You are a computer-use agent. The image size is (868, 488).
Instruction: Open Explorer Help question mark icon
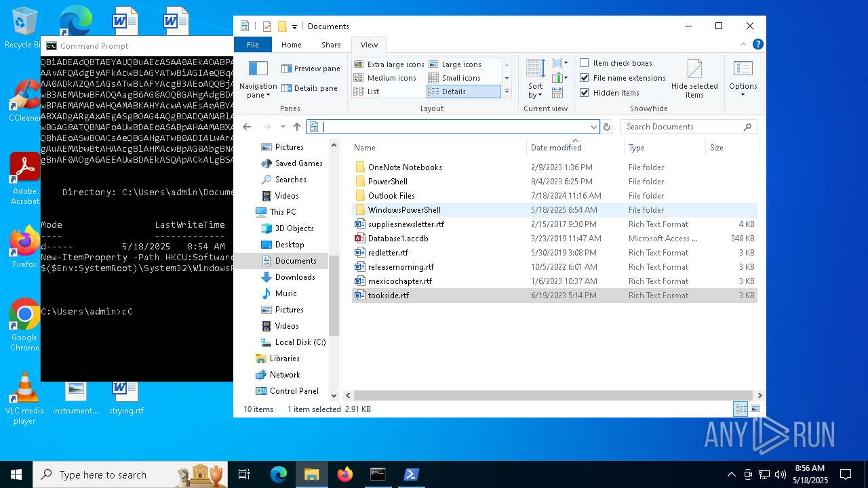[757, 44]
